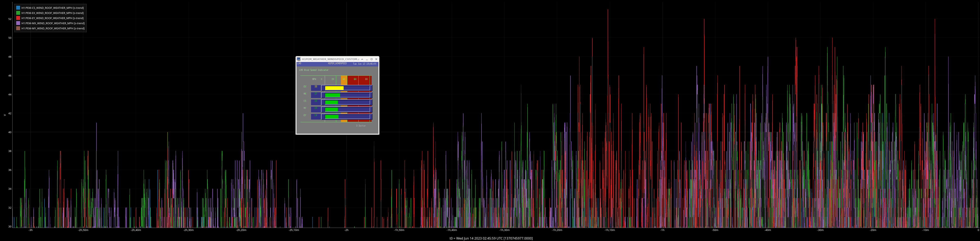980x241 pixels.
Task: Click the green MX wind speed bar
Action: 332,95
